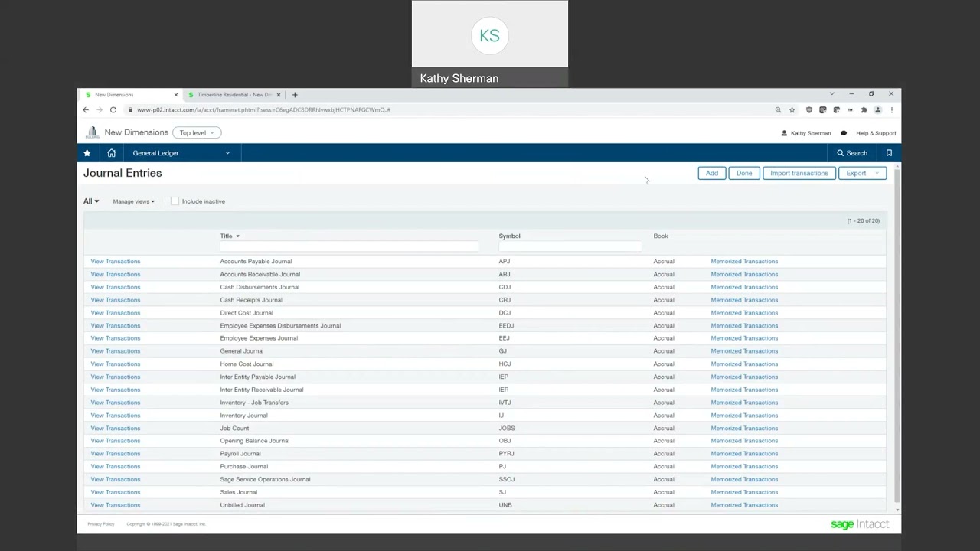The width and height of the screenshot is (980, 551).
Task: Switch to the New Dimensions browser tab
Action: tap(130, 95)
